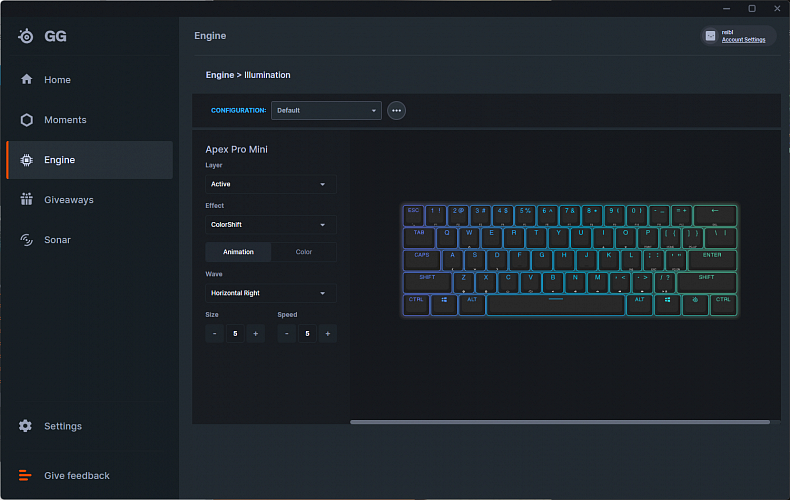Click the horizontal scrollbar under keyboard preview
Screen dimensions: 790x500
click(x=560, y=422)
